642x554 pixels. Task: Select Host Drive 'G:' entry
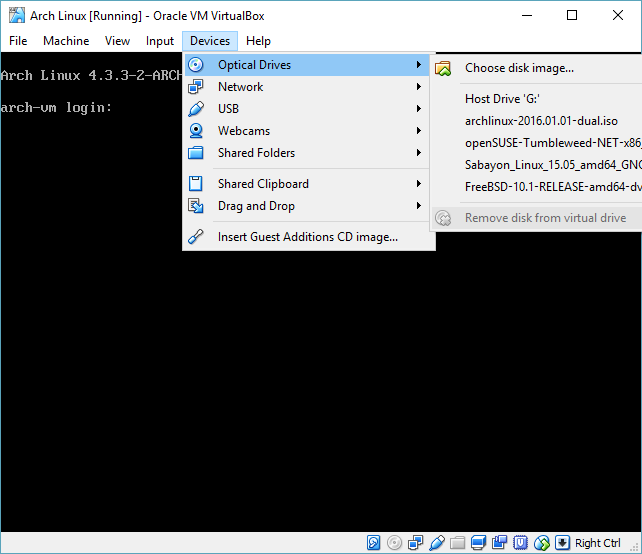536,99
